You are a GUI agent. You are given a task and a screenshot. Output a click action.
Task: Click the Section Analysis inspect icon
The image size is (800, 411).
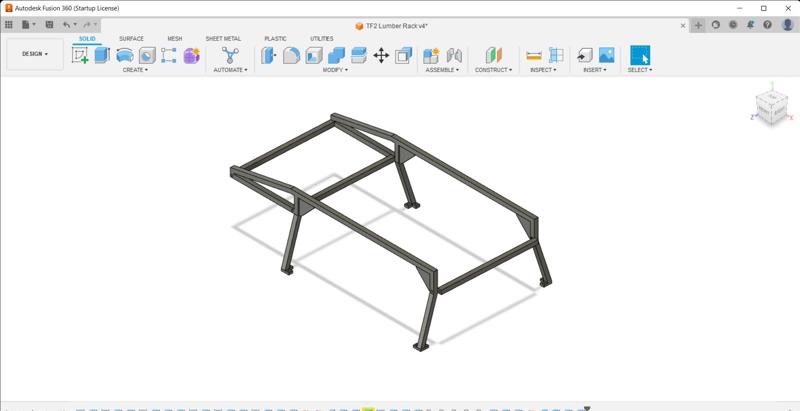click(556, 55)
